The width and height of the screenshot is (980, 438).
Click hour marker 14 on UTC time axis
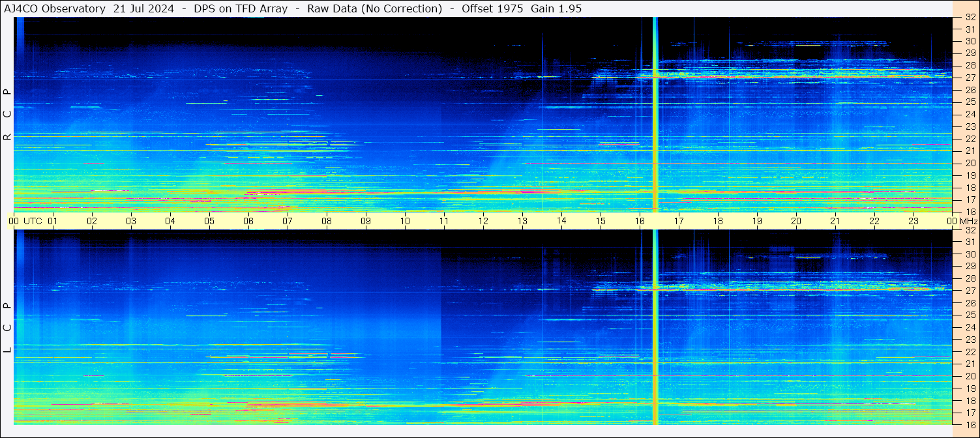[x=561, y=220]
